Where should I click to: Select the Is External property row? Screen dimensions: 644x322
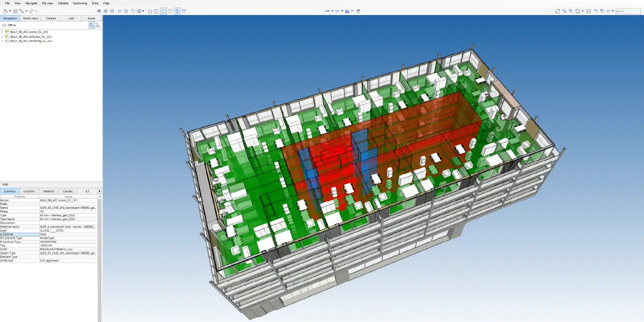19,234
